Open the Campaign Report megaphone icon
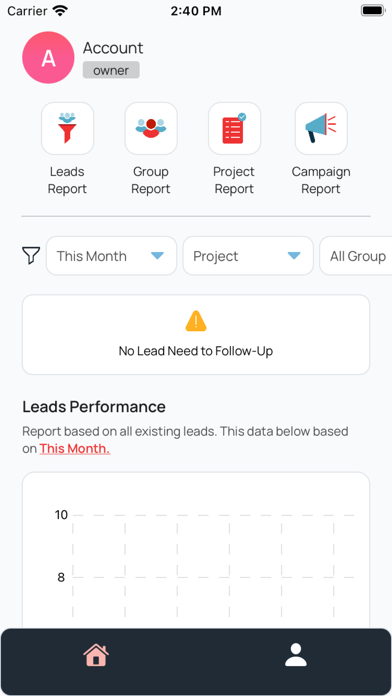Screen dimensions: 392x696 [321, 128]
